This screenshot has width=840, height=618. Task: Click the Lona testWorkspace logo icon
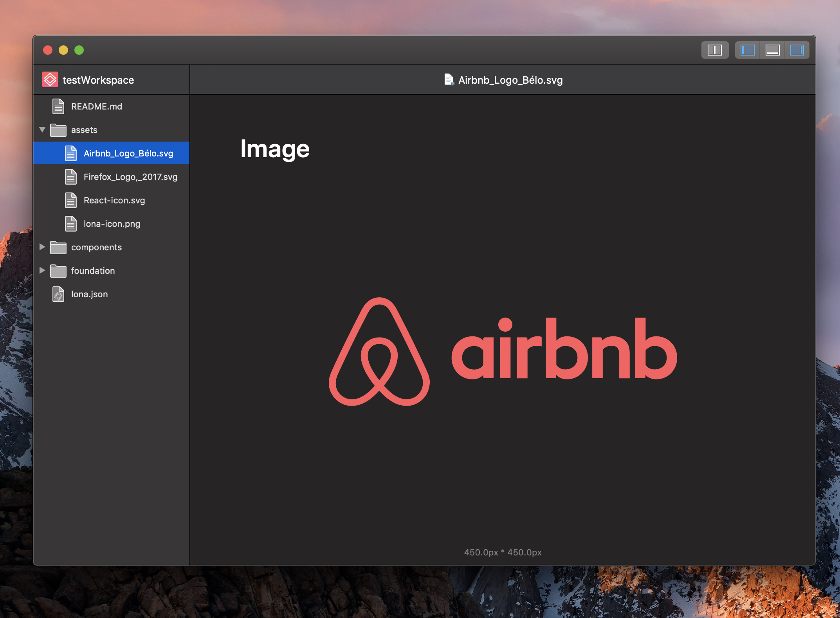(x=50, y=80)
